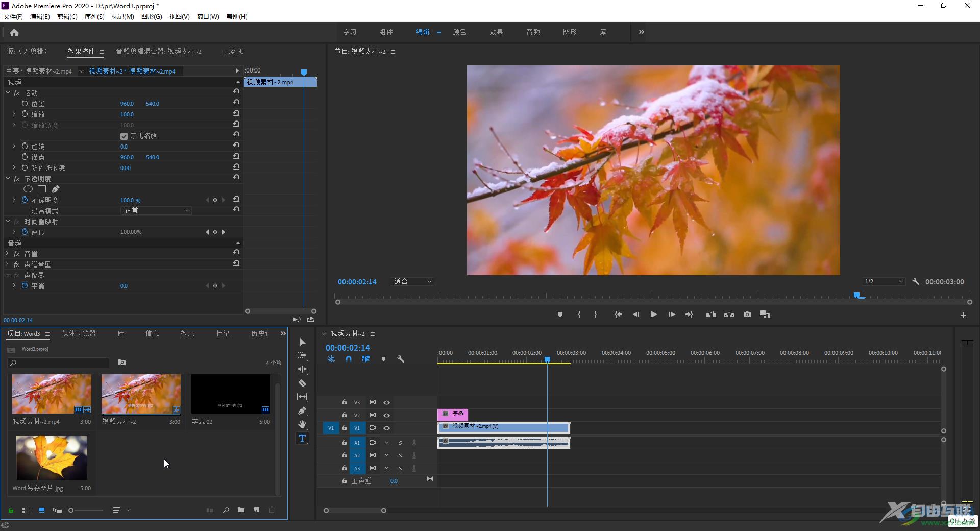Draw free bezier opacity mask
This screenshot has width=980, height=531.
56,189
